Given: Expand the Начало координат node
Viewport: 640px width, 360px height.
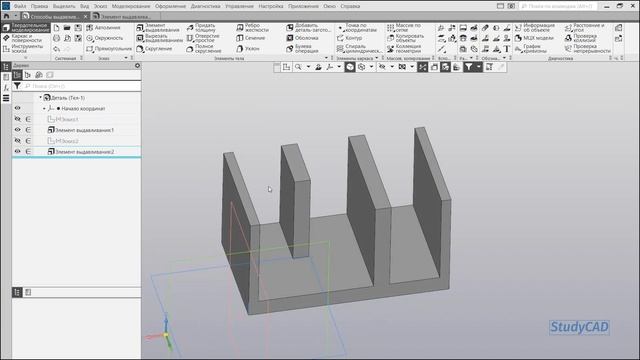Looking at the screenshot, I should (44, 109).
